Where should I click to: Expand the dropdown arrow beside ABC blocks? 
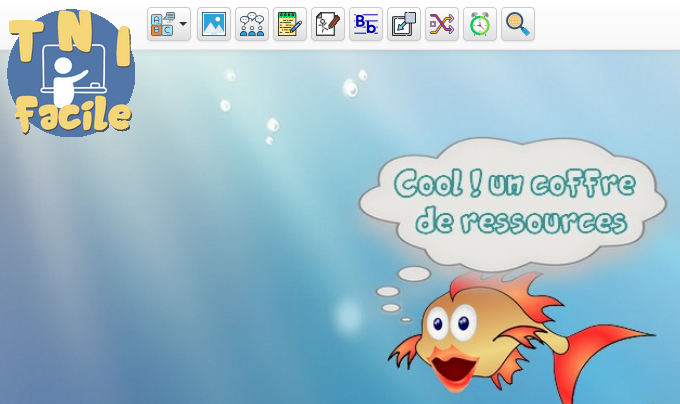(x=183, y=25)
